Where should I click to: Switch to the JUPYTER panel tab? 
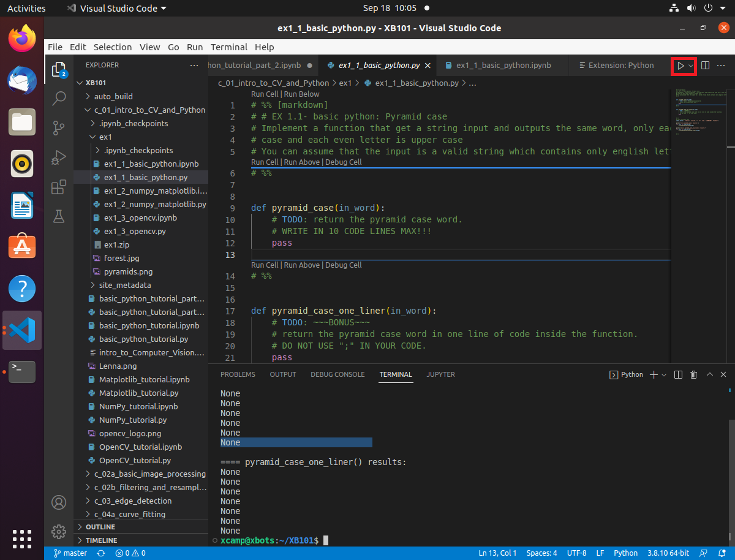[441, 374]
